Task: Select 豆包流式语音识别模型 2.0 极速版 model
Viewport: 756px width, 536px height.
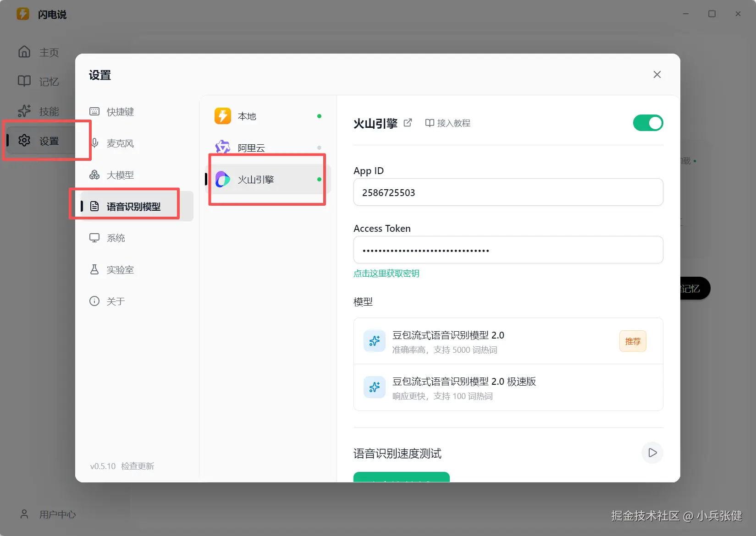Action: pyautogui.click(x=508, y=388)
